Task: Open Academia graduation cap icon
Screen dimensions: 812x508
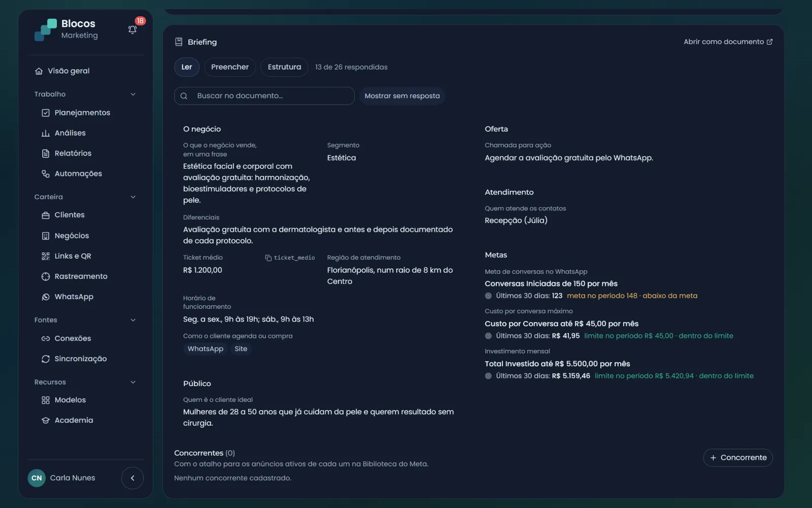Action: tap(46, 420)
